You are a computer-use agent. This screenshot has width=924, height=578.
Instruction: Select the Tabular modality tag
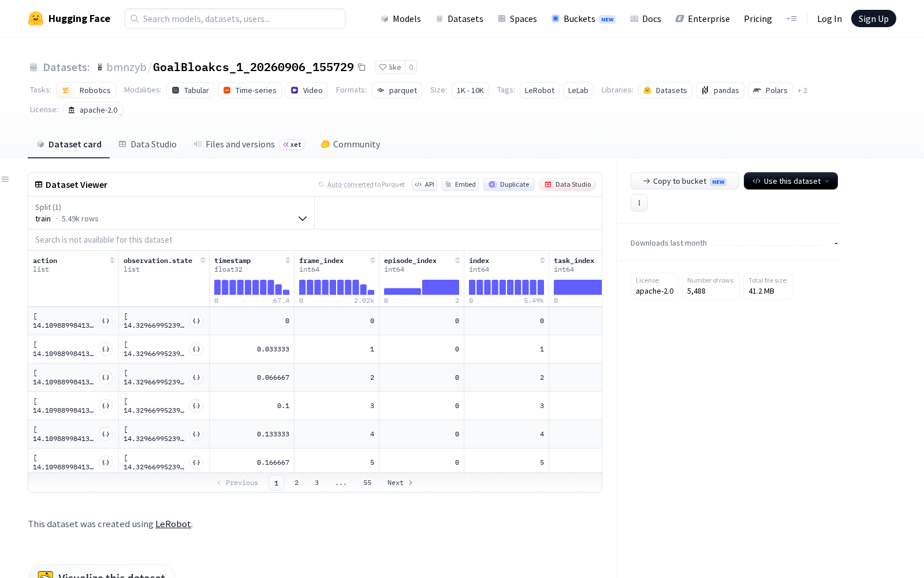[x=191, y=90]
